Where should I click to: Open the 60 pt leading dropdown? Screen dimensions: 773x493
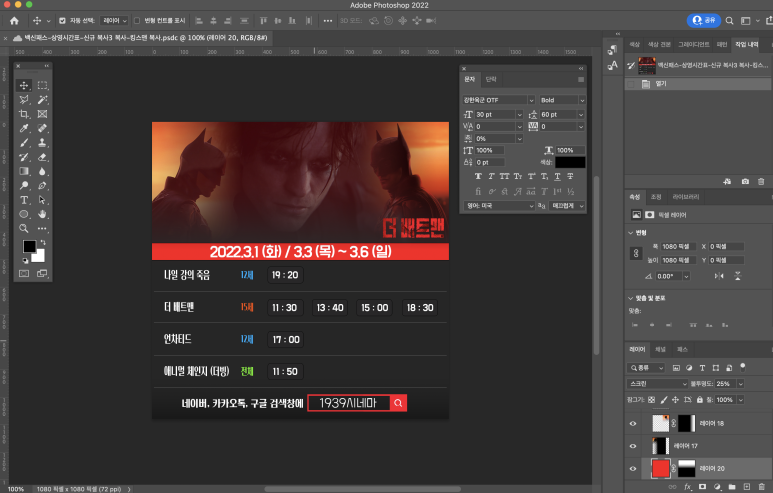[581, 114]
